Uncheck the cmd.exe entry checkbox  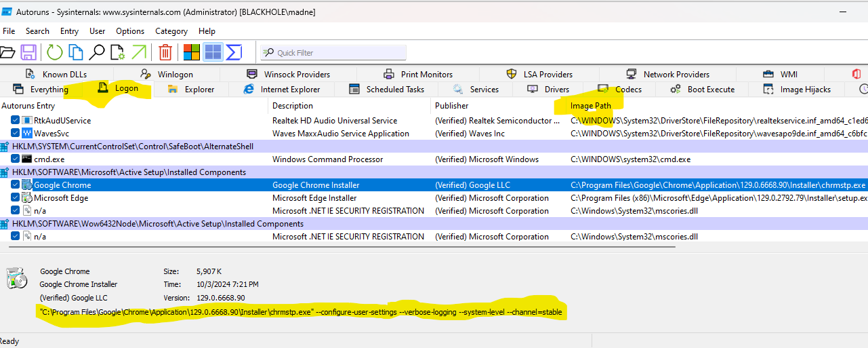point(15,159)
